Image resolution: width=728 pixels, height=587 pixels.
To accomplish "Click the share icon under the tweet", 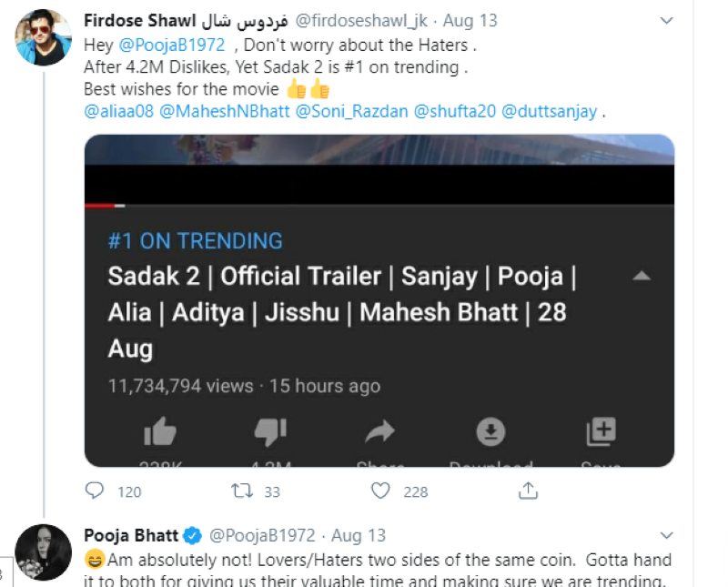I will coord(528,491).
